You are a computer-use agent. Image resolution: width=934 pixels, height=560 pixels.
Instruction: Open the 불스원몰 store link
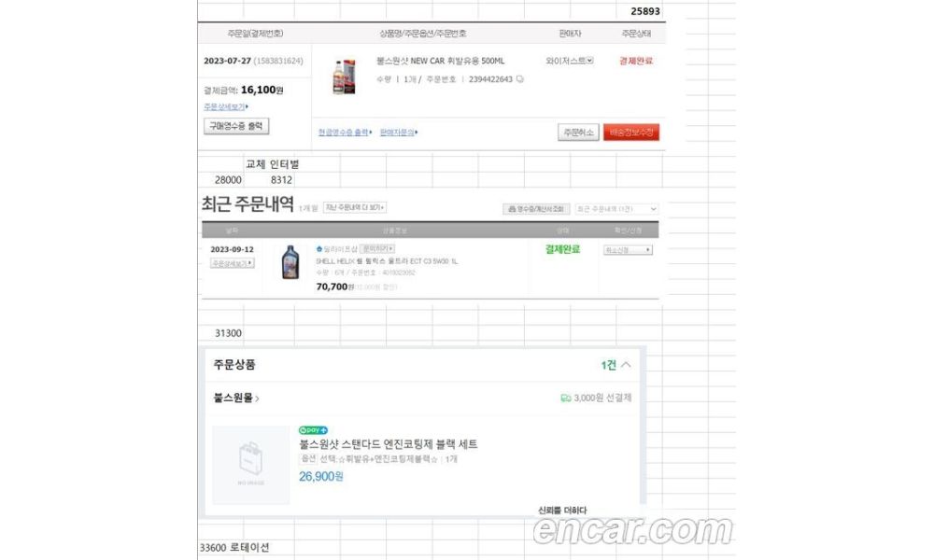(x=236, y=398)
